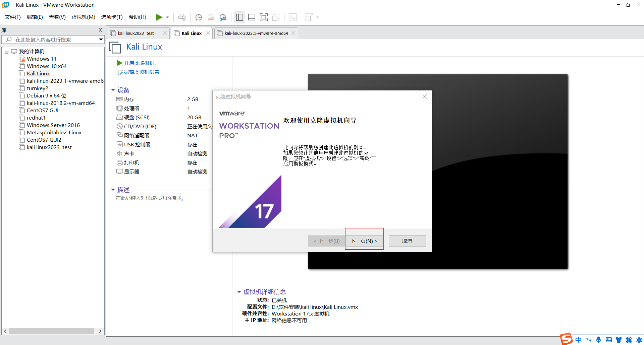Click the Sogou microphone voice input icon
The image size is (644, 345).
coord(599,340)
